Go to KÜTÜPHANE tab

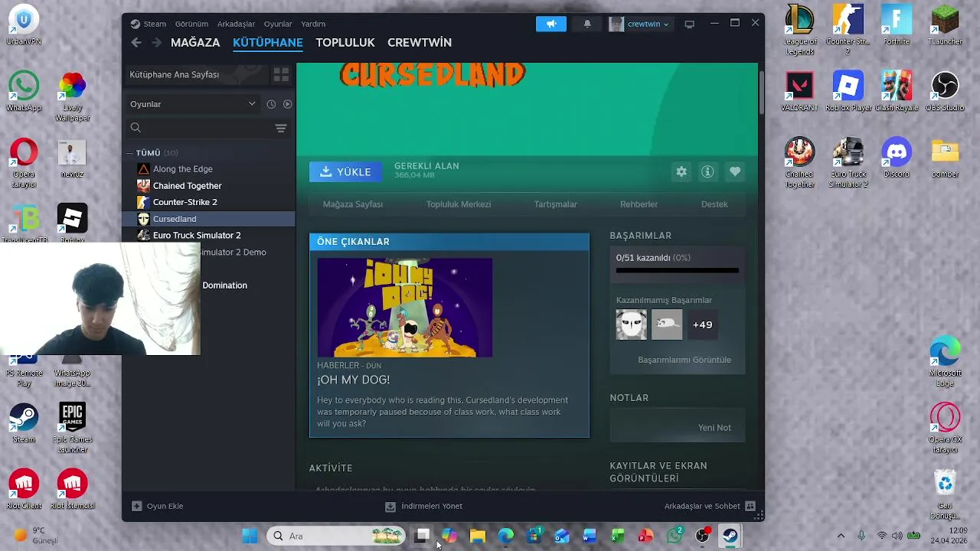coord(268,43)
